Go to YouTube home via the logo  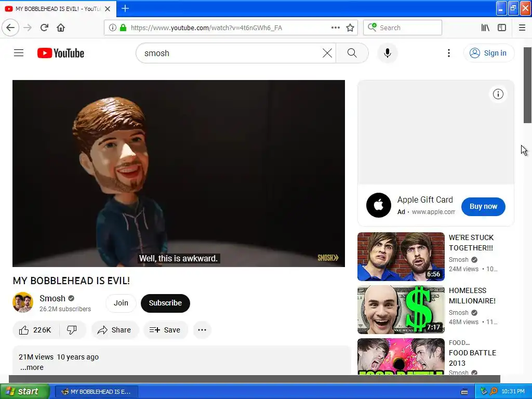point(61,53)
